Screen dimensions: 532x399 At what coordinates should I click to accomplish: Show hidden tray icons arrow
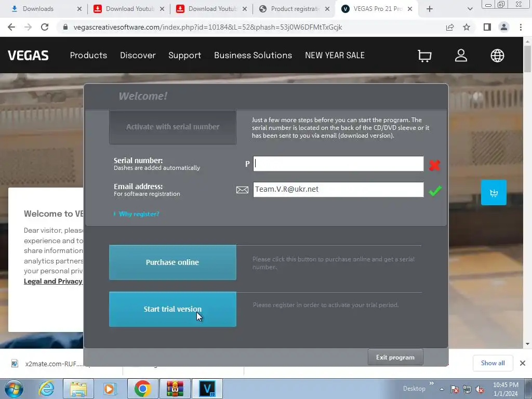point(442,389)
